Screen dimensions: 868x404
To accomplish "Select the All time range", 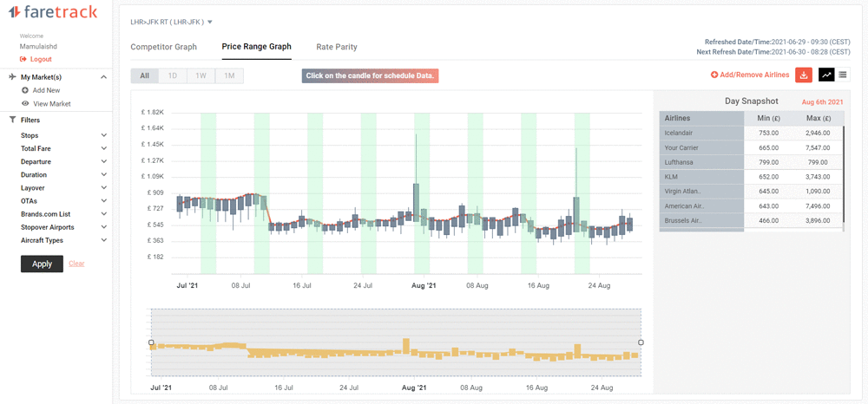I will tap(144, 76).
